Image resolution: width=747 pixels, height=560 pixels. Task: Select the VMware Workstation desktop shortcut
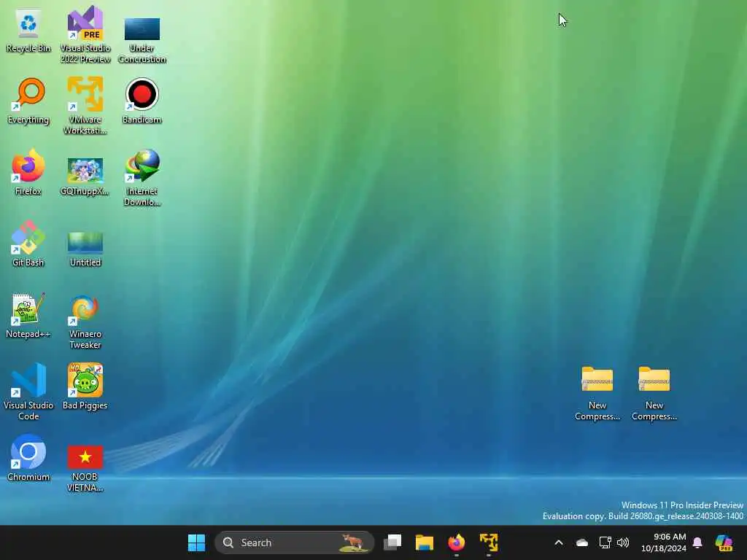[85, 106]
